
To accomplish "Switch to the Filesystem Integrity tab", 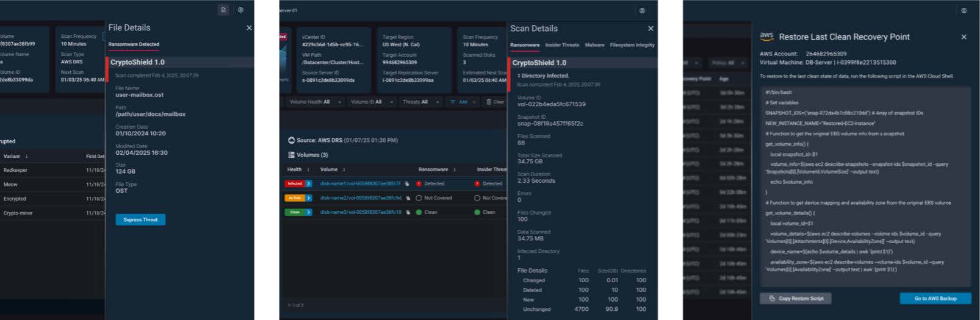I will 632,45.
